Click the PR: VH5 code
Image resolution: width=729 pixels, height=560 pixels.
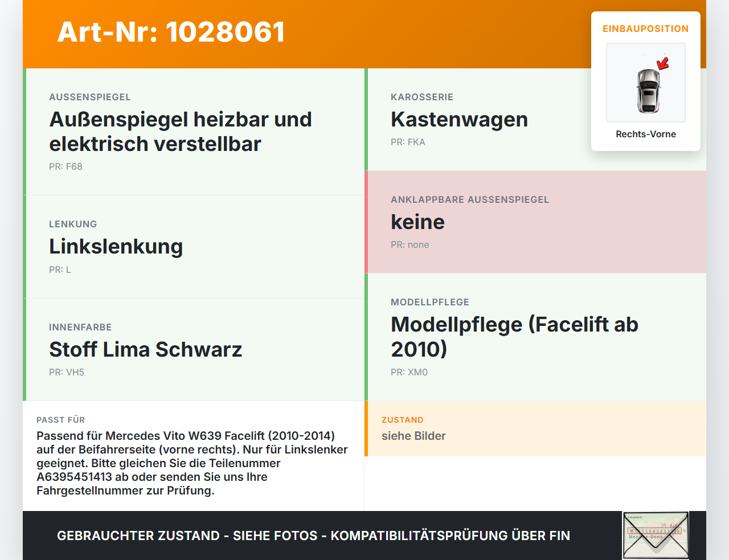[67, 372]
